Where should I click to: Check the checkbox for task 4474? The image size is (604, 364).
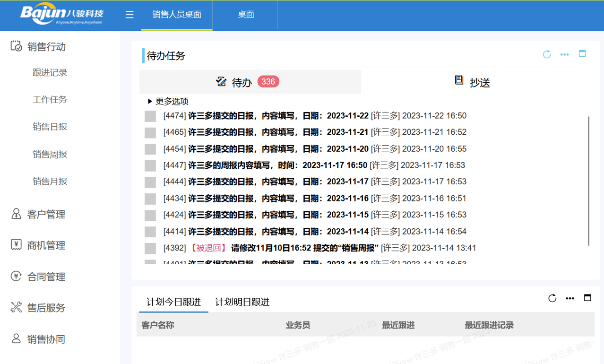[150, 116]
